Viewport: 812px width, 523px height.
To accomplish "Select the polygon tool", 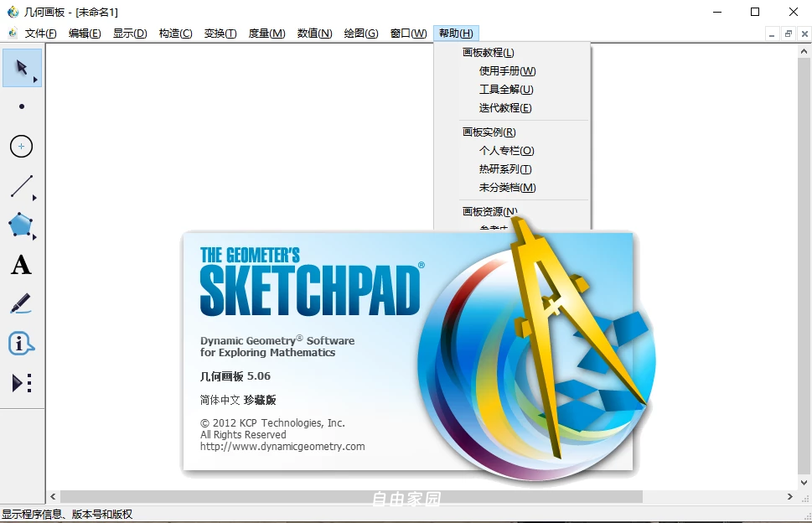I will pyautogui.click(x=18, y=225).
